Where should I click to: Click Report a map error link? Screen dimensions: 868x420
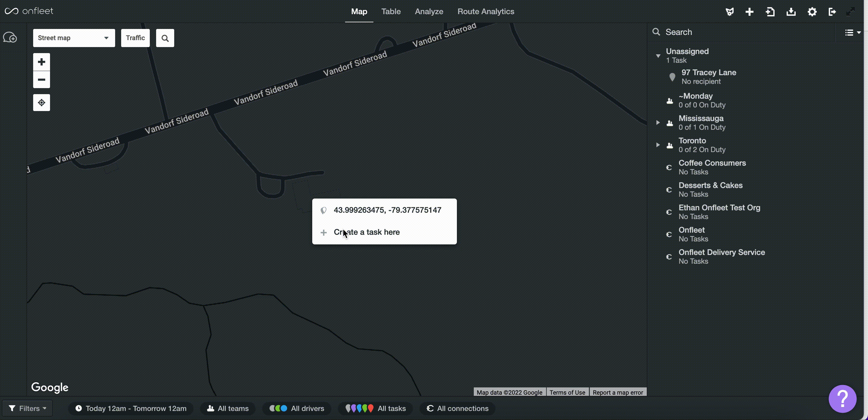(x=618, y=392)
